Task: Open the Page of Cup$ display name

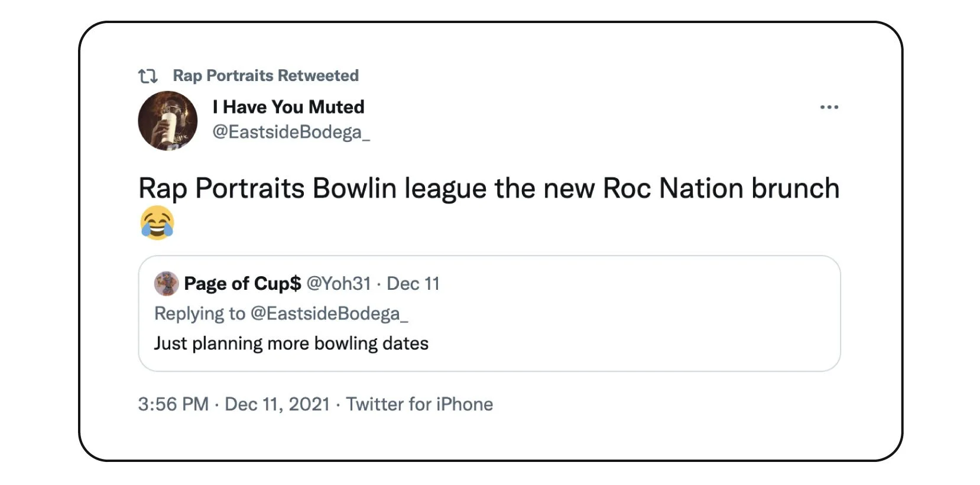Action: point(242,284)
